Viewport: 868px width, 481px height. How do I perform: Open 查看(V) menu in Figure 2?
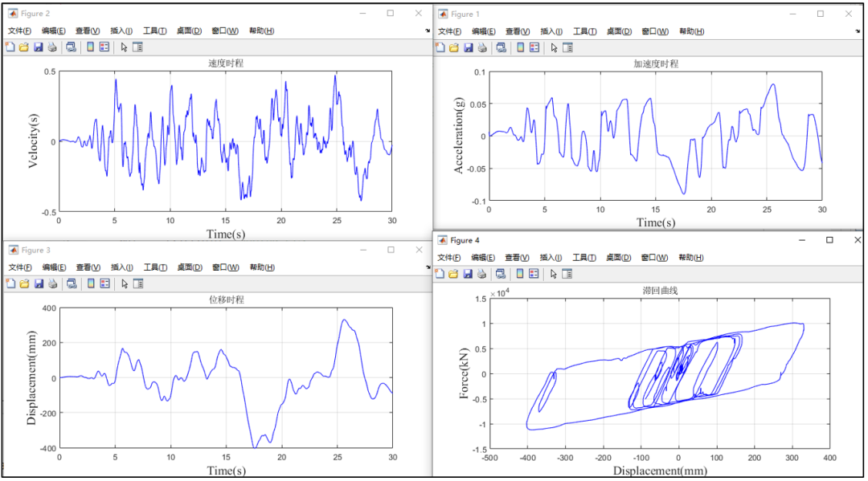point(88,31)
